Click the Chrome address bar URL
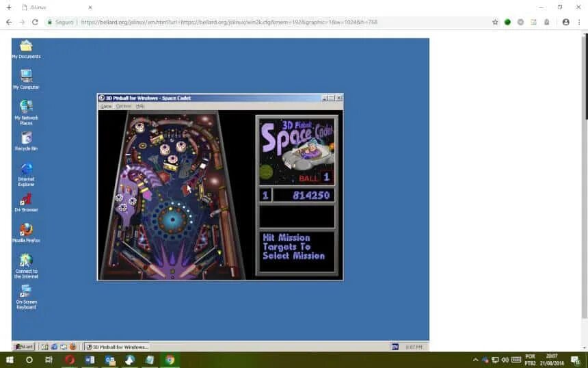This screenshot has width=588, height=368. [229, 22]
